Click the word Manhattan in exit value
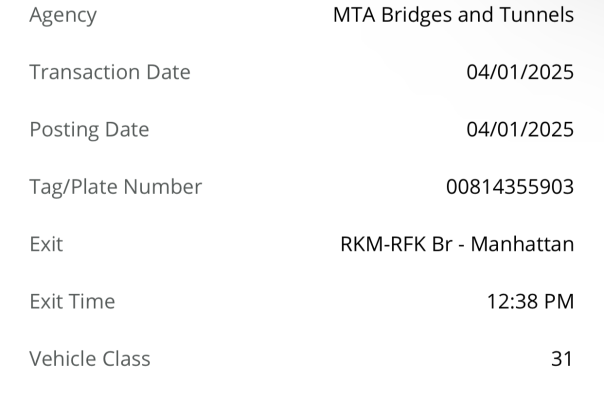The width and height of the screenshot is (604, 400). (522, 244)
